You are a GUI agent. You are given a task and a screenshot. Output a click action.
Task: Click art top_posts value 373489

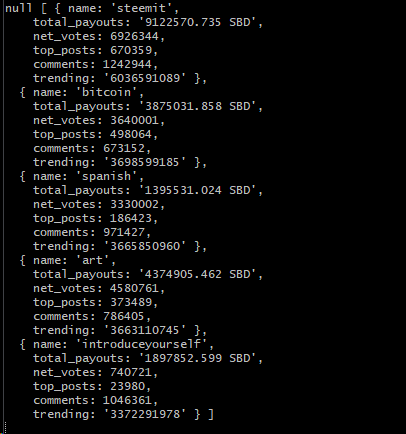131,302
